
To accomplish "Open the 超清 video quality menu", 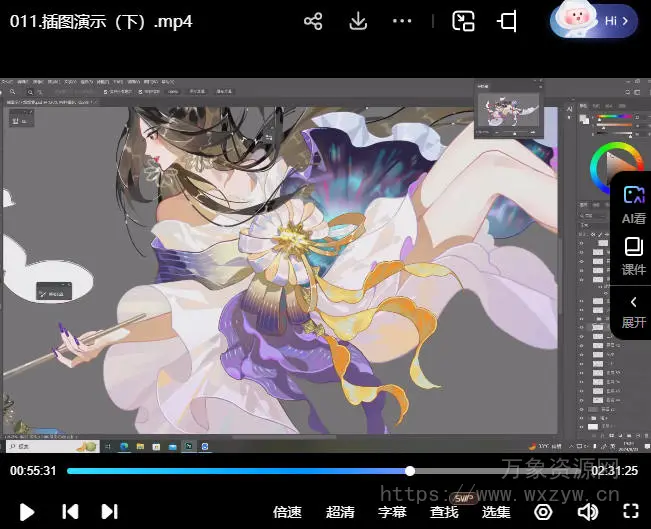I will [340, 512].
